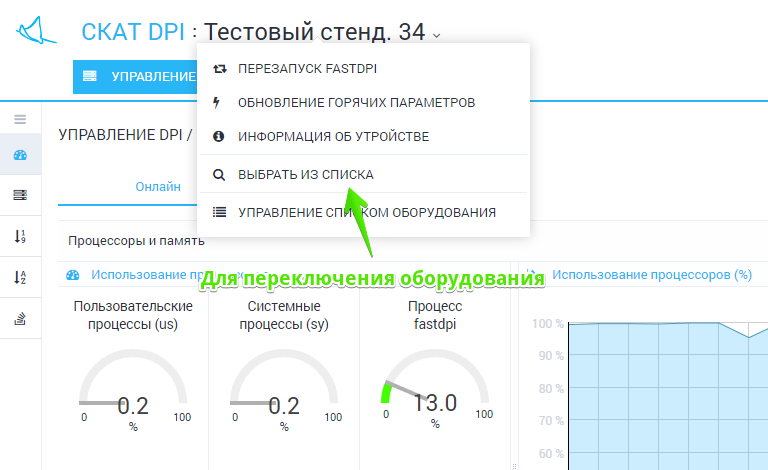Choose Обновление горячих параметров from menu
768x470 pixels.
click(x=356, y=102)
